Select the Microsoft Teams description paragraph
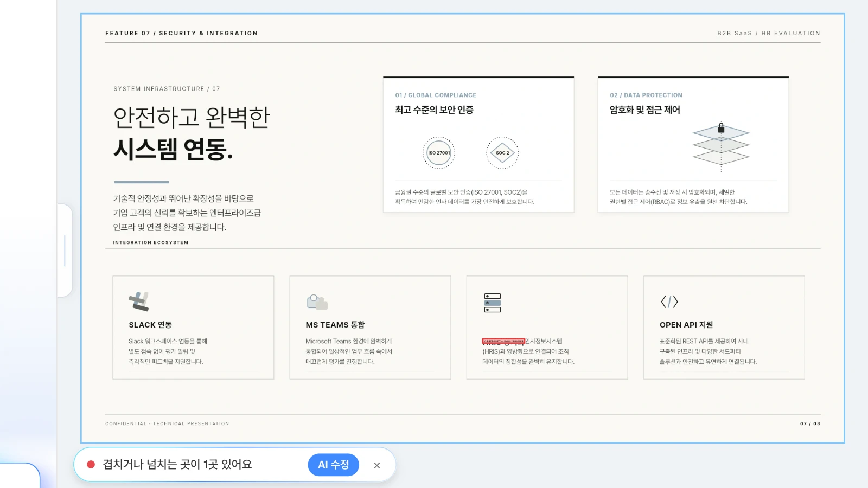The width and height of the screenshot is (868, 488). (349, 351)
